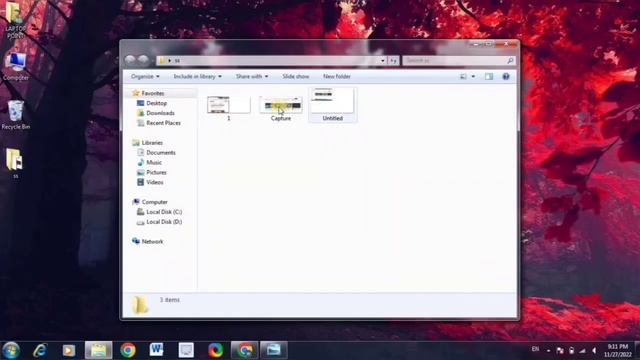Select the ss folder on desktop

[15, 163]
